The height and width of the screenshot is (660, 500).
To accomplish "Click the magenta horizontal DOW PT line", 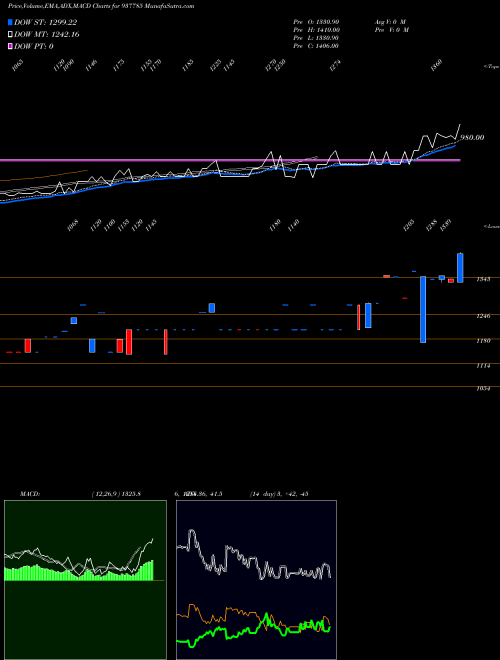I will click(230, 160).
